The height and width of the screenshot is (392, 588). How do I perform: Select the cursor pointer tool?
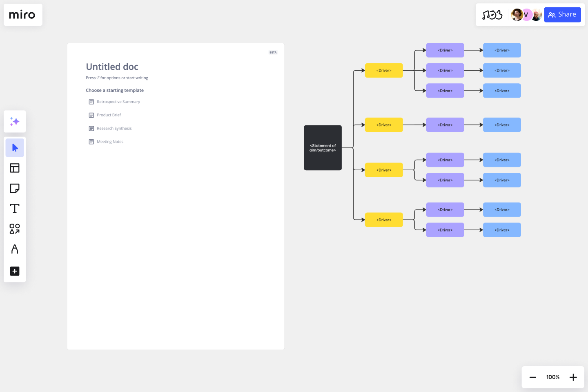tap(15, 148)
